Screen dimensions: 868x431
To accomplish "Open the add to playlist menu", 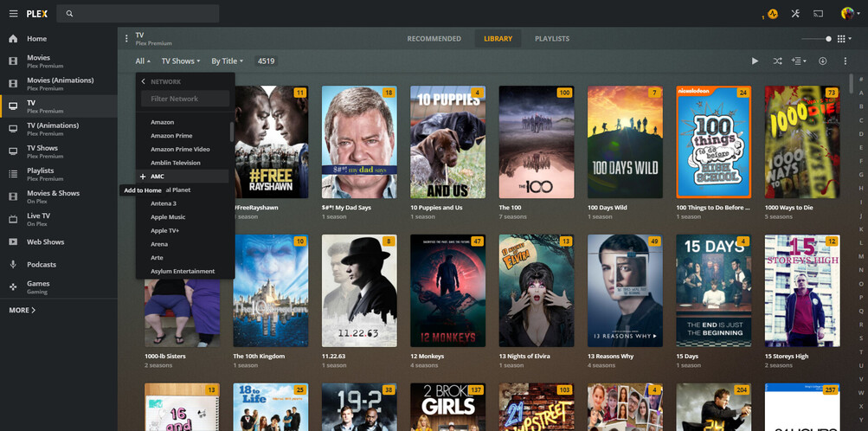I will [799, 61].
